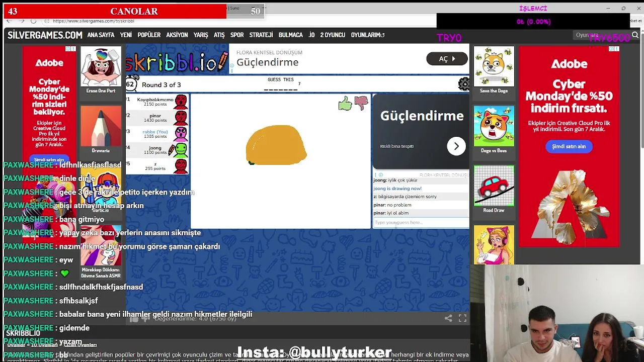Viewport: 644px width, 362px height.
Task: Enter fullscreen mode for the game
Action: pos(462,318)
